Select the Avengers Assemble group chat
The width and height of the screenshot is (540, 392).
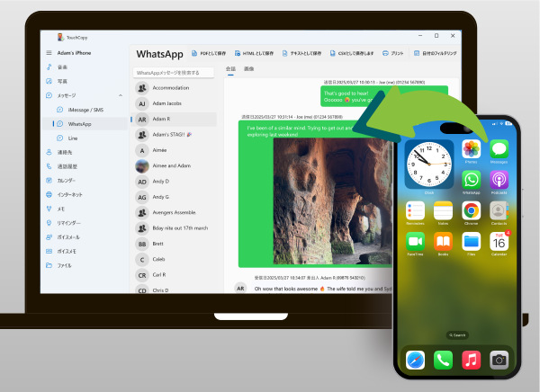coord(174,213)
